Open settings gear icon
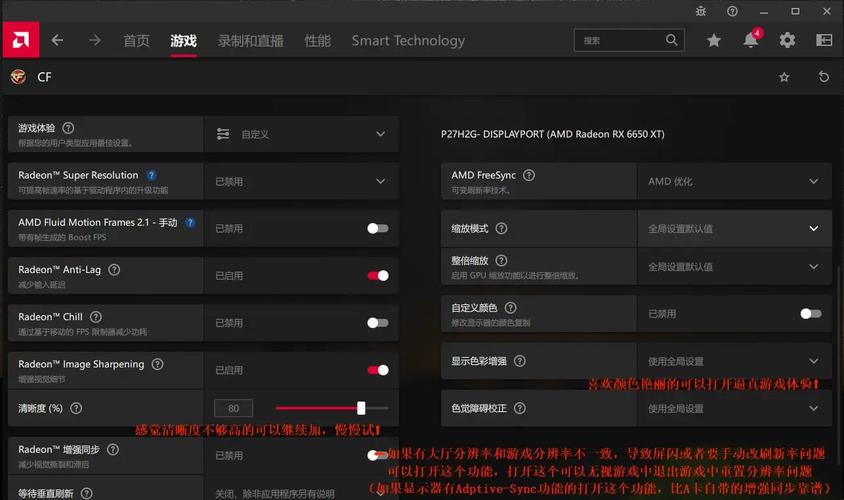844x500 pixels. (x=787, y=40)
